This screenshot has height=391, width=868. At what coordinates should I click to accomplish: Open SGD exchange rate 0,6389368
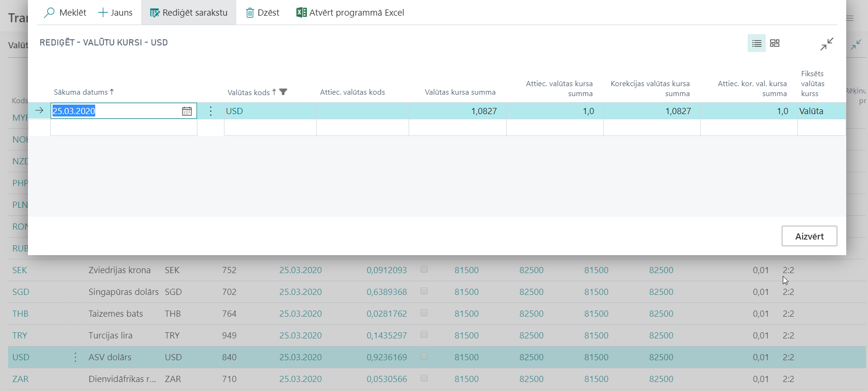tap(386, 292)
